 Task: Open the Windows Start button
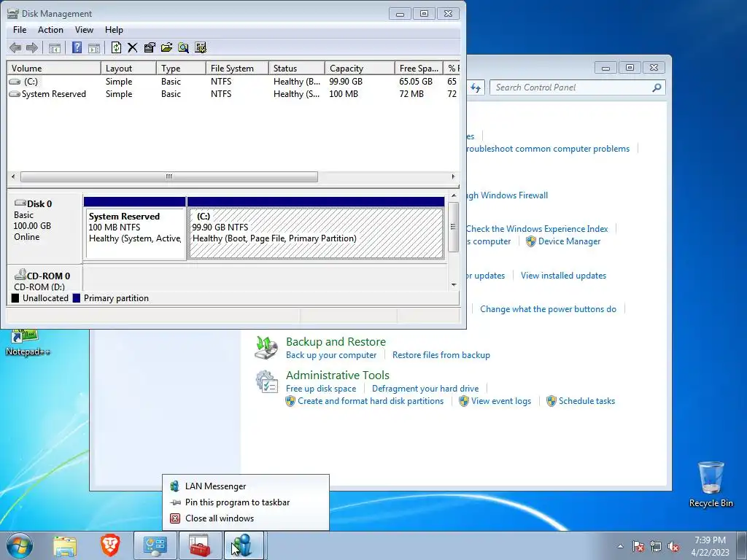point(20,545)
